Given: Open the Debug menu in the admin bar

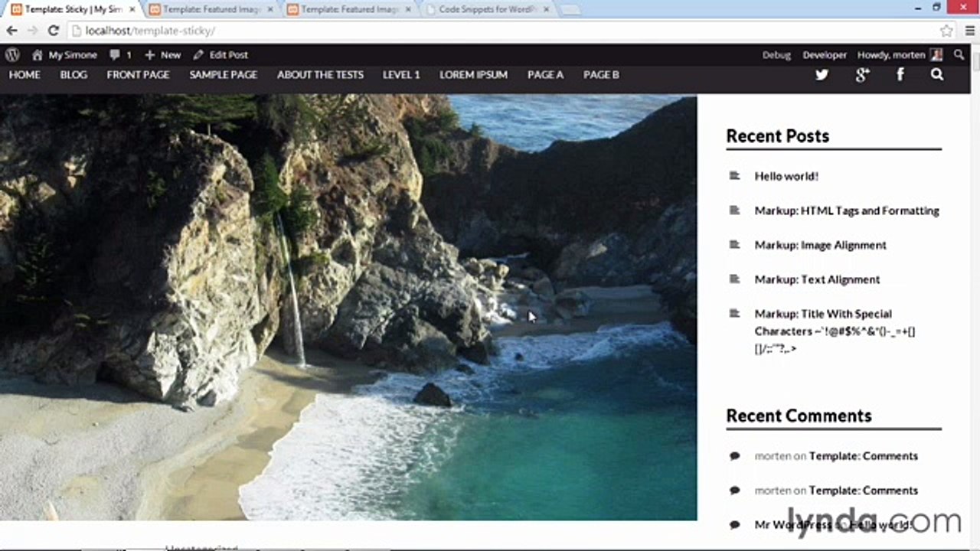Looking at the screenshot, I should 776,55.
